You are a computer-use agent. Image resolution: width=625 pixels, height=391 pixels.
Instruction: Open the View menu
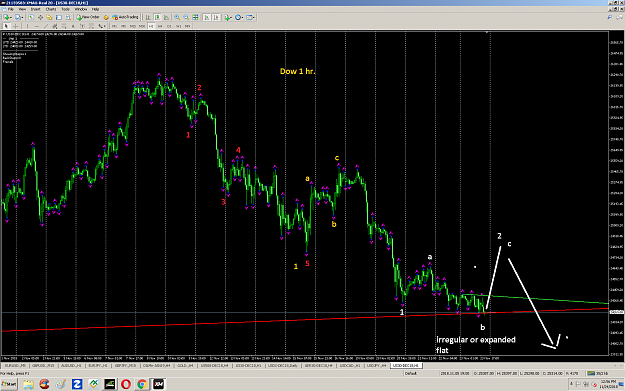tap(22, 9)
